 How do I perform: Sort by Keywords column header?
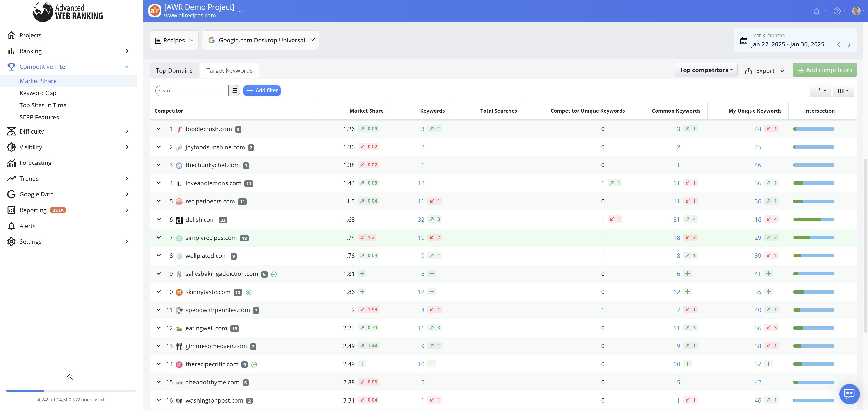click(x=432, y=111)
